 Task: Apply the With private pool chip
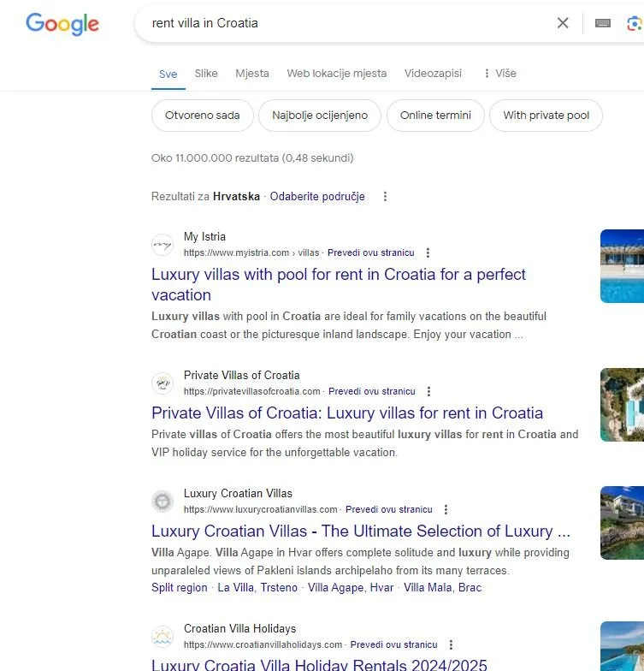(546, 116)
